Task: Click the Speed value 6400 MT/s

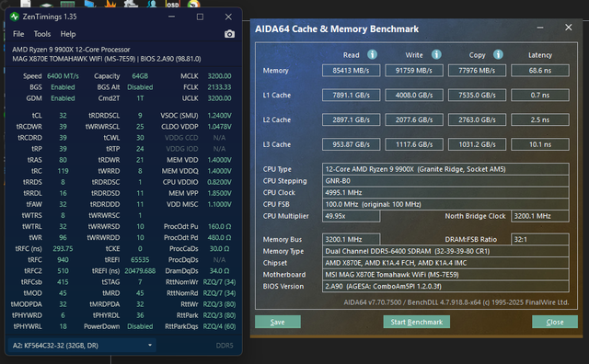Action: [63, 76]
